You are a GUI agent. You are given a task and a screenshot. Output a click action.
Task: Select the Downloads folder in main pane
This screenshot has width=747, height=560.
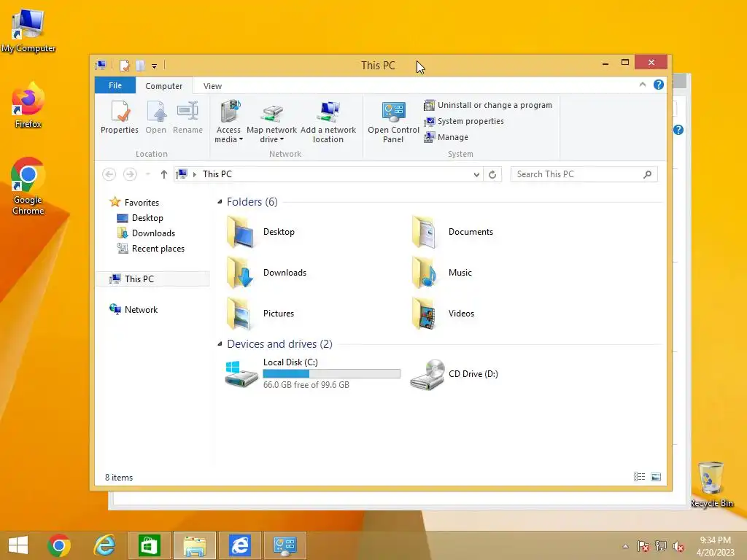coord(267,273)
